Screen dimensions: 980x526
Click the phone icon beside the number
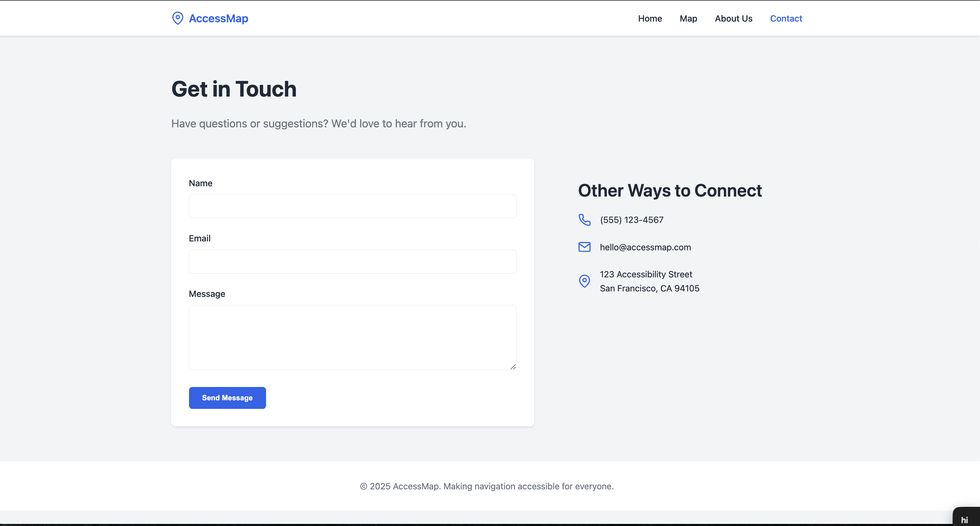(x=585, y=220)
